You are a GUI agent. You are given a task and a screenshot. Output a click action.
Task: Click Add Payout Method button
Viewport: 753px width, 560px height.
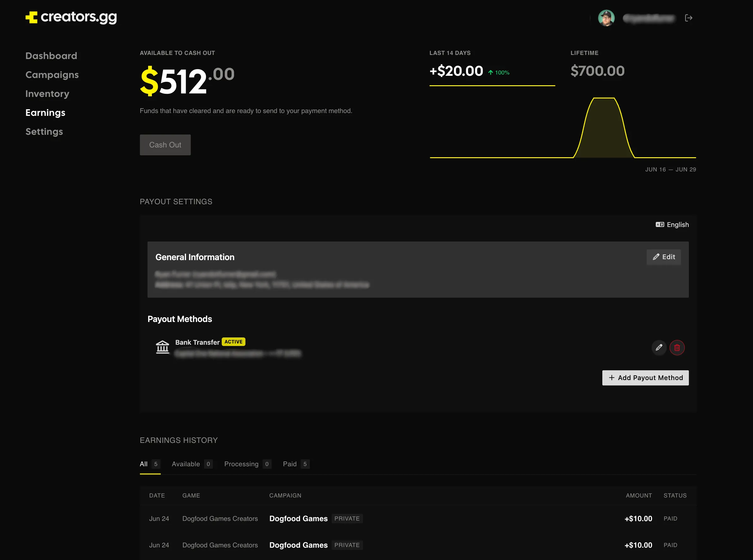pyautogui.click(x=646, y=378)
